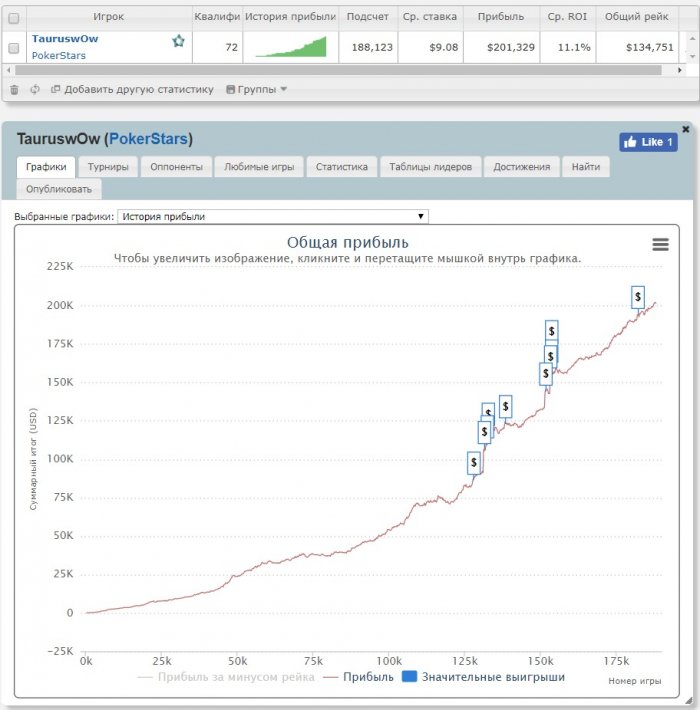Click PokerStars link in panel title
Viewport: 700px width, 710px height.
click(x=148, y=139)
